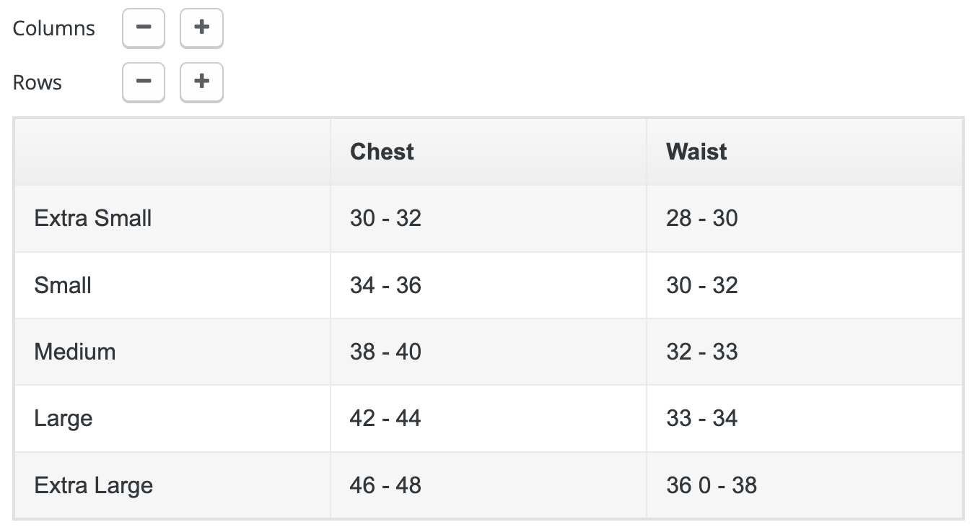Edit the Large row label cell
The width and height of the screenshot is (980, 530).
pos(172,418)
